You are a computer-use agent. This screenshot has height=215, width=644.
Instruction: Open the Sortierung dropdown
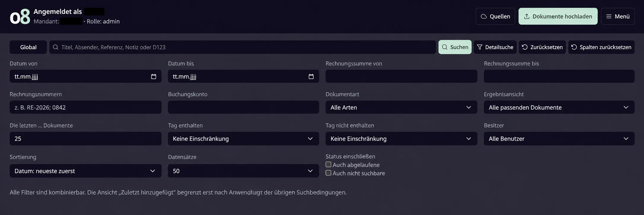pyautogui.click(x=85, y=171)
